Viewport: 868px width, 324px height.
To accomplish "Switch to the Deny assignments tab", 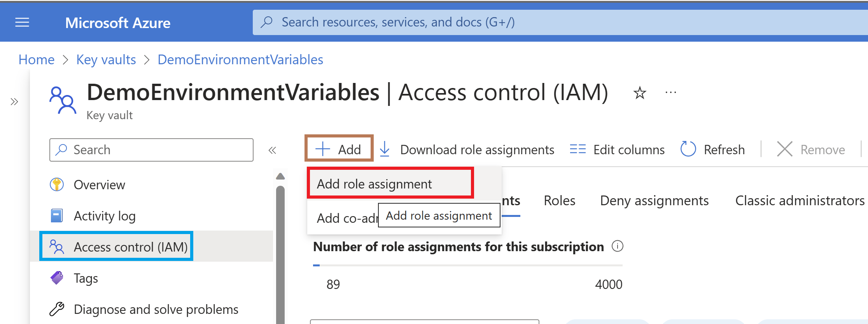I will coord(654,201).
